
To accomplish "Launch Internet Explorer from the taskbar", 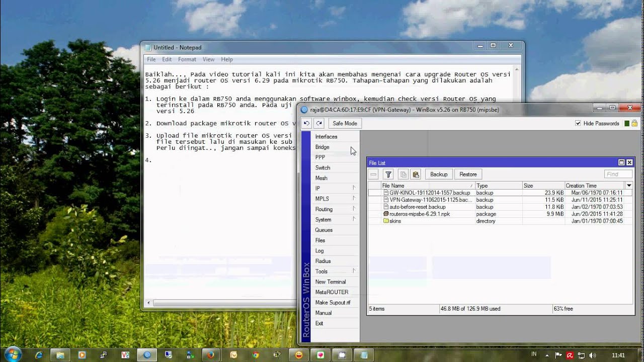I will (39, 355).
